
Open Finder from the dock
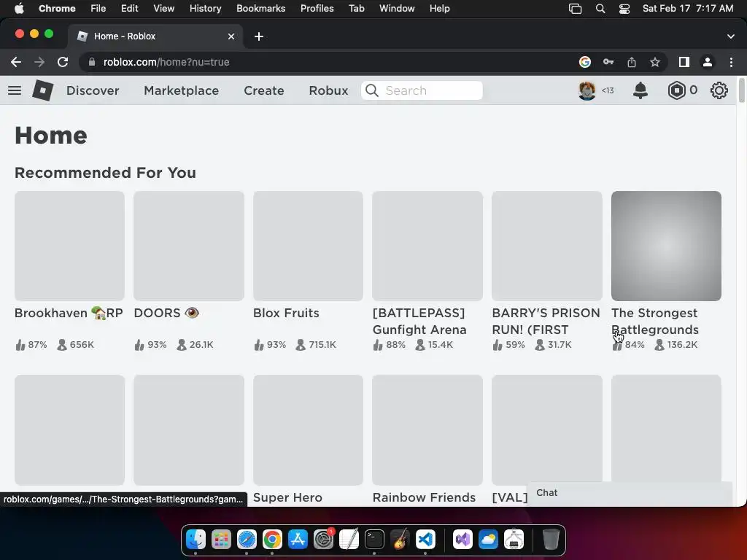pos(196,540)
